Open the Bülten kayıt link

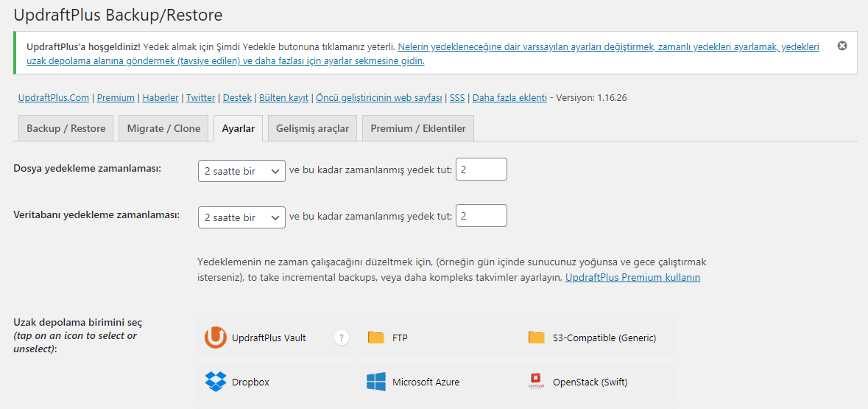click(284, 97)
